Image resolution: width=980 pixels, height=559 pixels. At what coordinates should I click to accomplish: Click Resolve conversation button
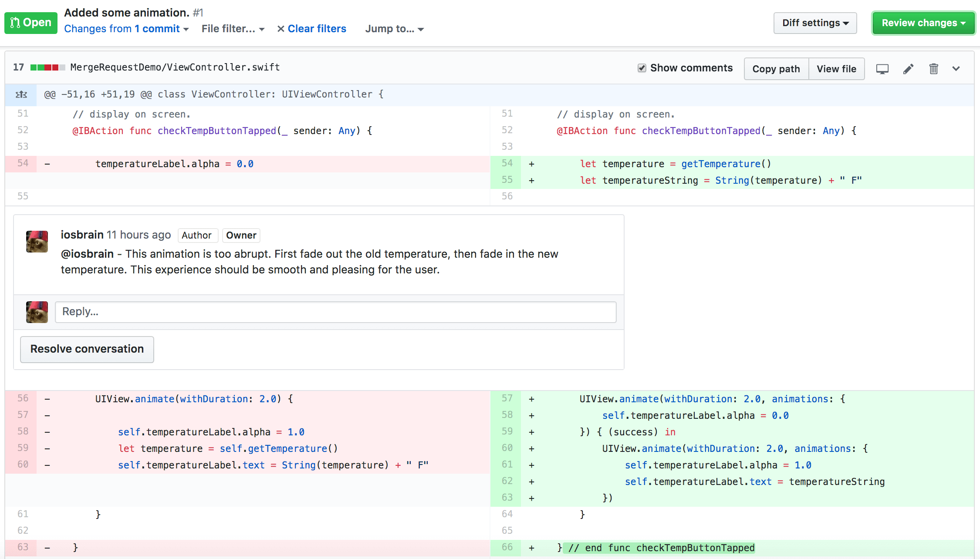[x=87, y=349]
